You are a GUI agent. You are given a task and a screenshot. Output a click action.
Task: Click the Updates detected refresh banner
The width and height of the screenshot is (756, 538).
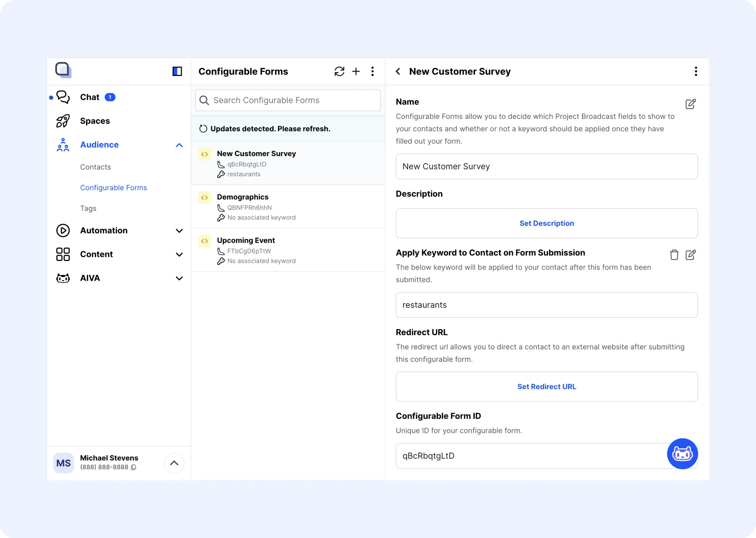pyautogui.click(x=288, y=129)
